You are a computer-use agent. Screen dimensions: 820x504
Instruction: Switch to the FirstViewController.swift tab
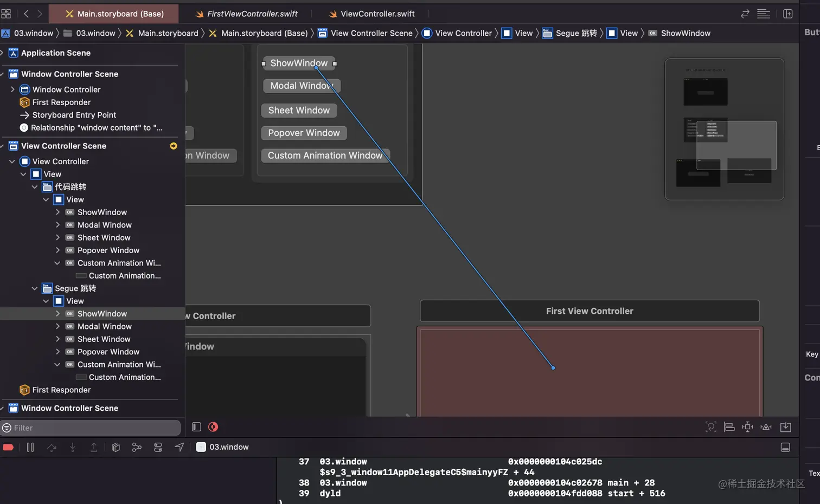246,14
